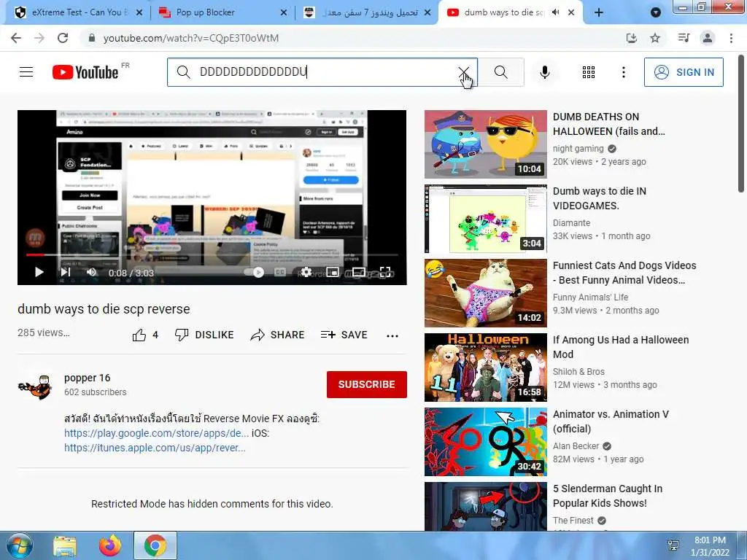The height and width of the screenshot is (560, 747).
Task: Open Funniest Cats And Dogs thumbnail
Action: (485, 293)
